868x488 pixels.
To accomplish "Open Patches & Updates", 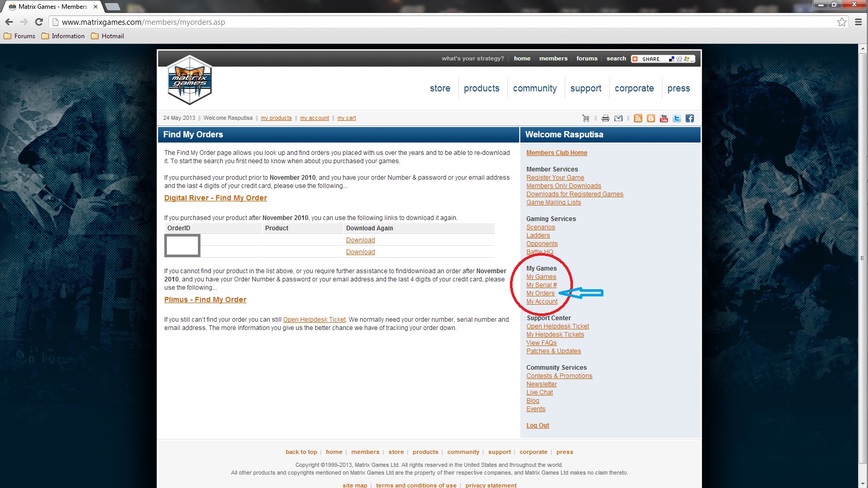I will [x=554, y=351].
